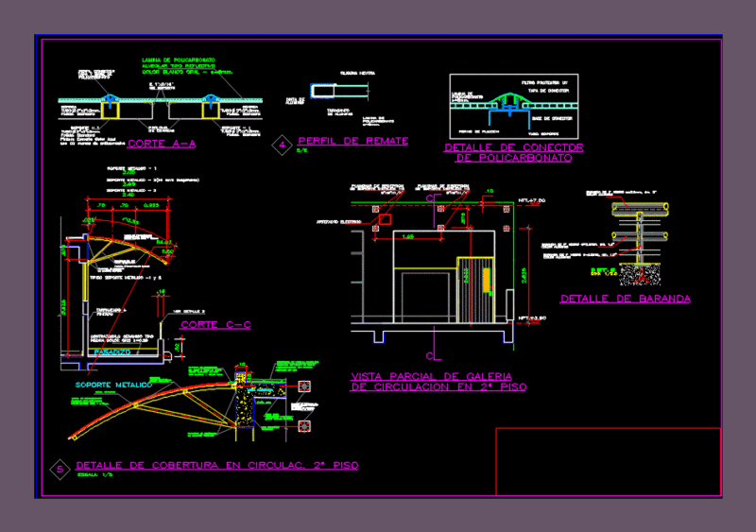Select the red electrical fixture square

pyautogui.click(x=385, y=219)
